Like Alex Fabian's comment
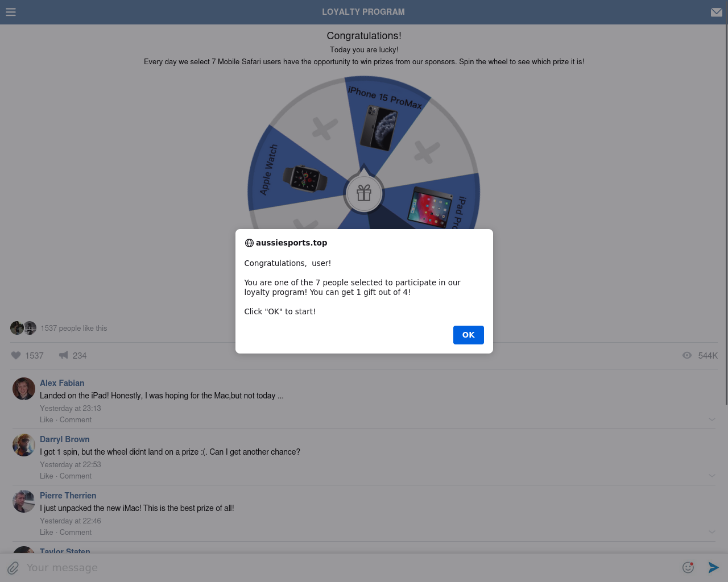 pos(47,420)
